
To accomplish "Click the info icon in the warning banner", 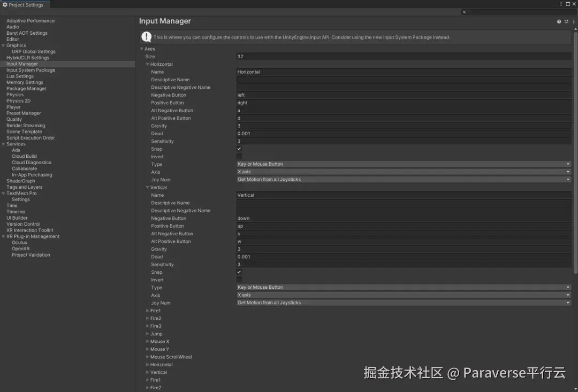I will (x=146, y=37).
